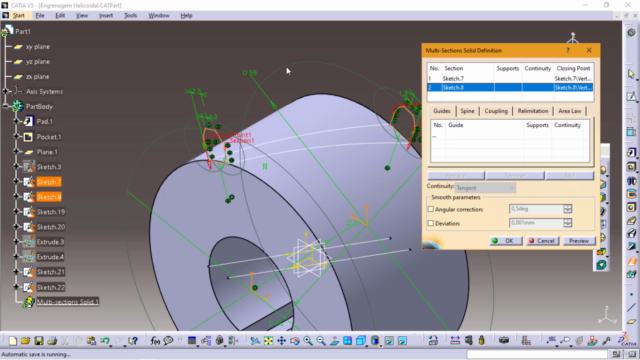Viewport: 640px width, 360px height.
Task: Open the File menu
Action: (40, 16)
